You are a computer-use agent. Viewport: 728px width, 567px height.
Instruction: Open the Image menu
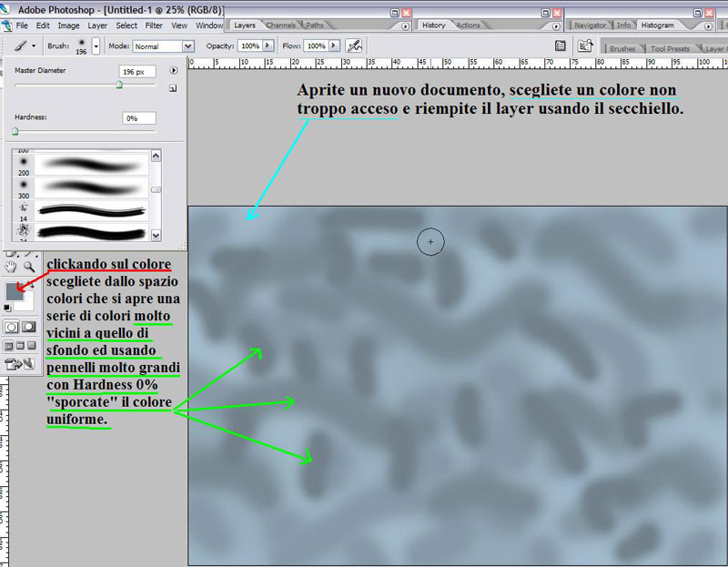(x=68, y=25)
